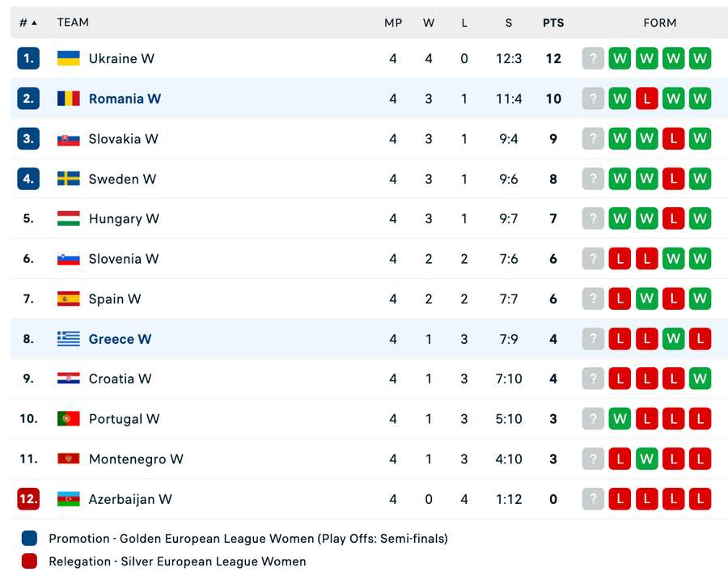Click Ukraine's grey question-mark form icon
This screenshot has height=580, width=728.
(x=593, y=58)
